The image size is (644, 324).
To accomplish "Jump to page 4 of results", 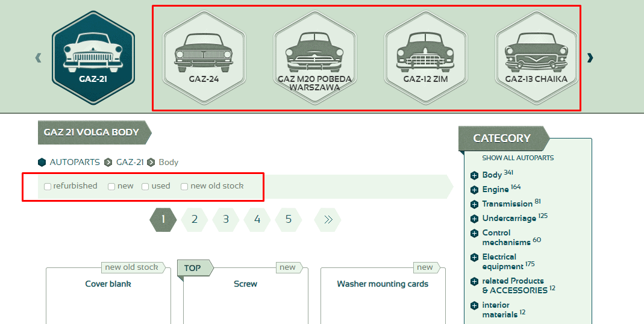I will (257, 219).
